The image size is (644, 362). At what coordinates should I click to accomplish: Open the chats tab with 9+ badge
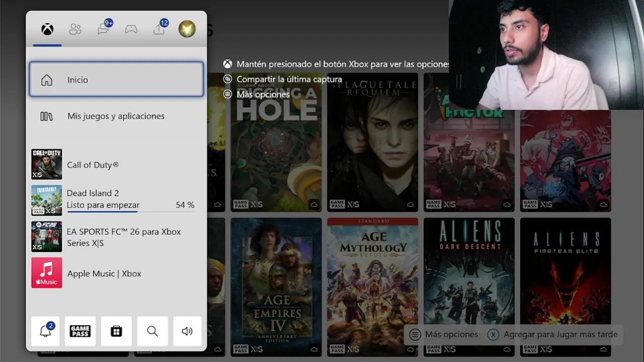(104, 28)
